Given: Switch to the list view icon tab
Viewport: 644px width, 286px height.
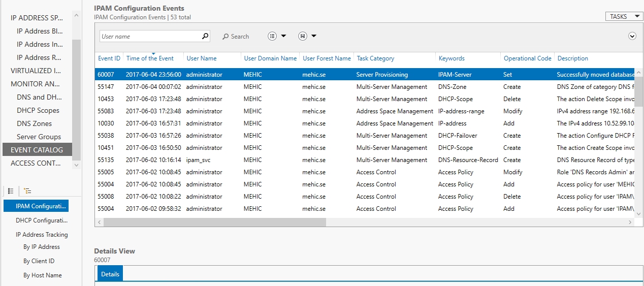Looking at the screenshot, I should [x=11, y=191].
